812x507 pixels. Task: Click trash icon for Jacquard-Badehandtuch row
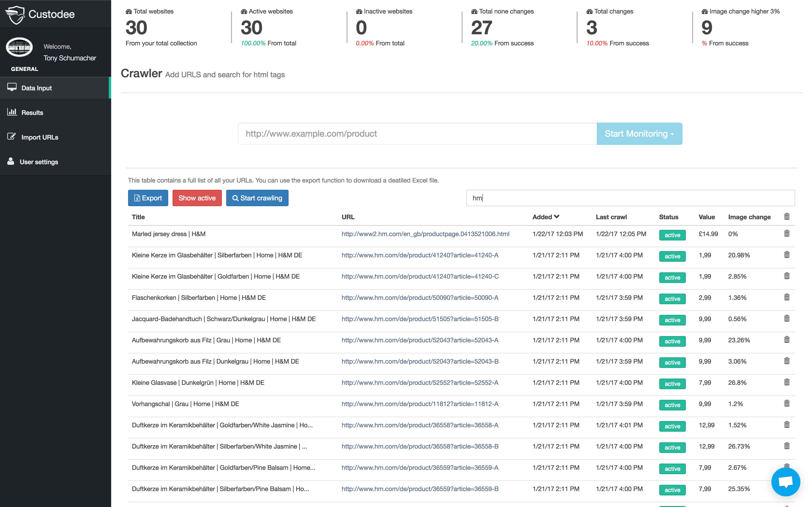click(786, 318)
